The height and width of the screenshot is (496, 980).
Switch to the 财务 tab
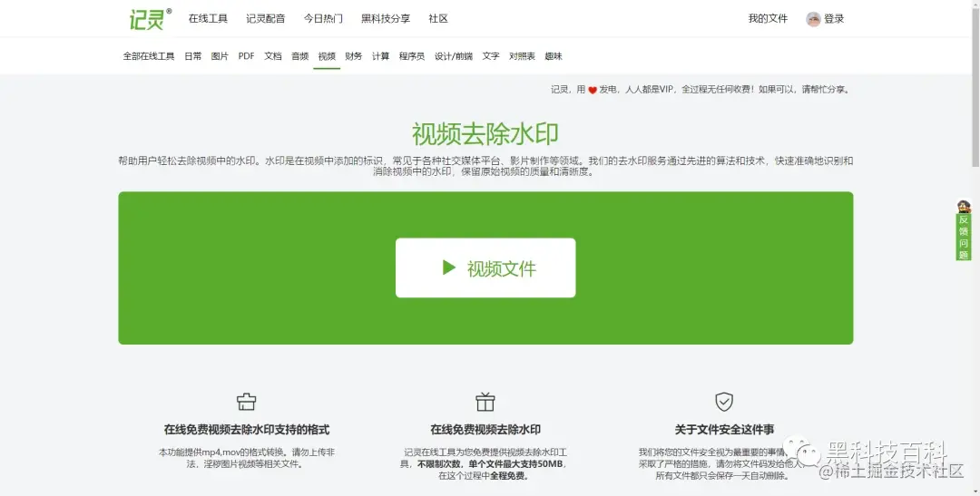(354, 56)
